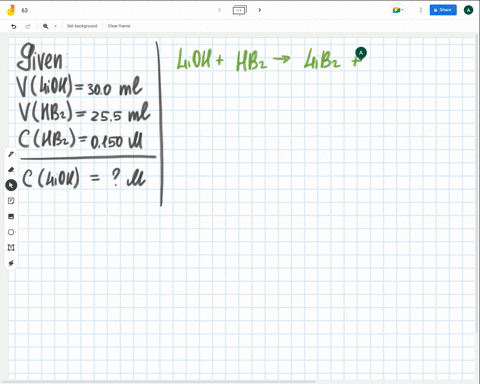Select the Eraser tool
The image size is (480, 384).
point(11,170)
